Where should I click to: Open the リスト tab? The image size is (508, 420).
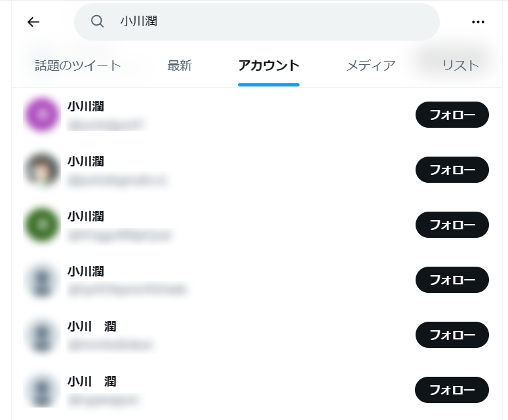point(460,66)
